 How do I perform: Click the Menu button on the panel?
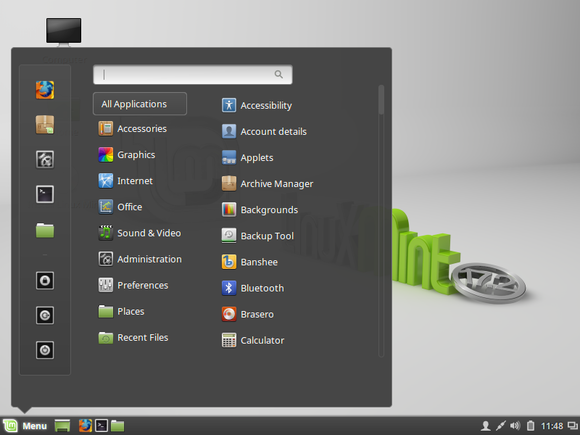[25, 426]
